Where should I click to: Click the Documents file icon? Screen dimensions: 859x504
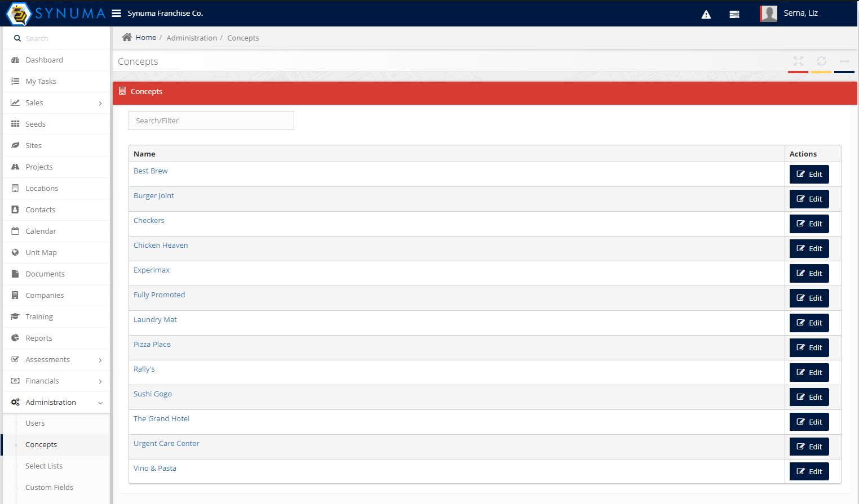pyautogui.click(x=15, y=274)
